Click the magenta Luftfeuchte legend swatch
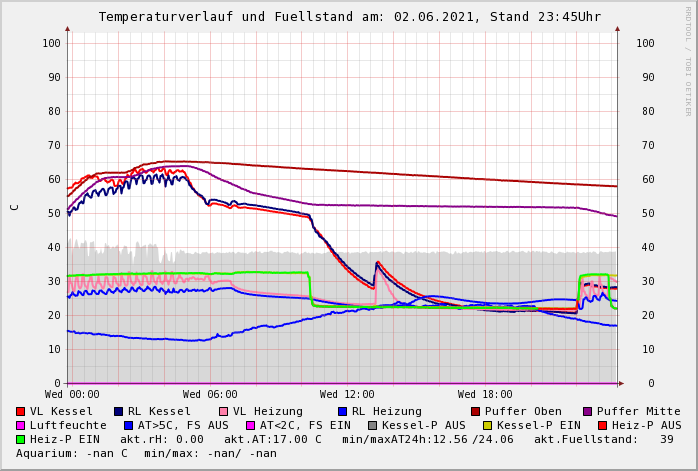This screenshot has width=698, height=471. pyautogui.click(x=21, y=425)
